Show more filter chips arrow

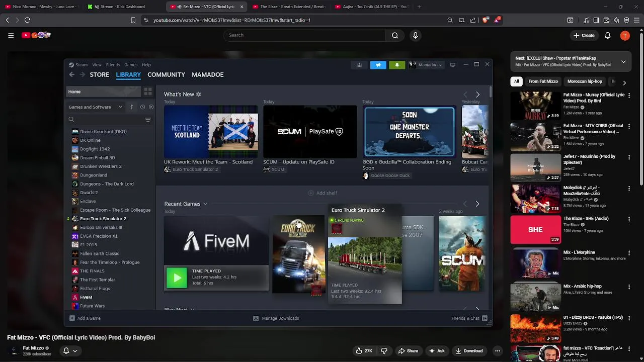click(x=624, y=82)
